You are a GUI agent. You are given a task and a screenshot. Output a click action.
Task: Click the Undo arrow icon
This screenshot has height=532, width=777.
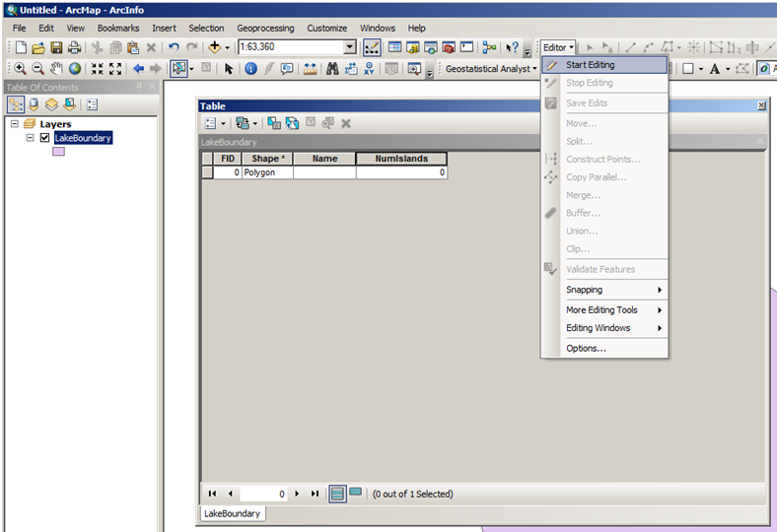pyautogui.click(x=174, y=47)
